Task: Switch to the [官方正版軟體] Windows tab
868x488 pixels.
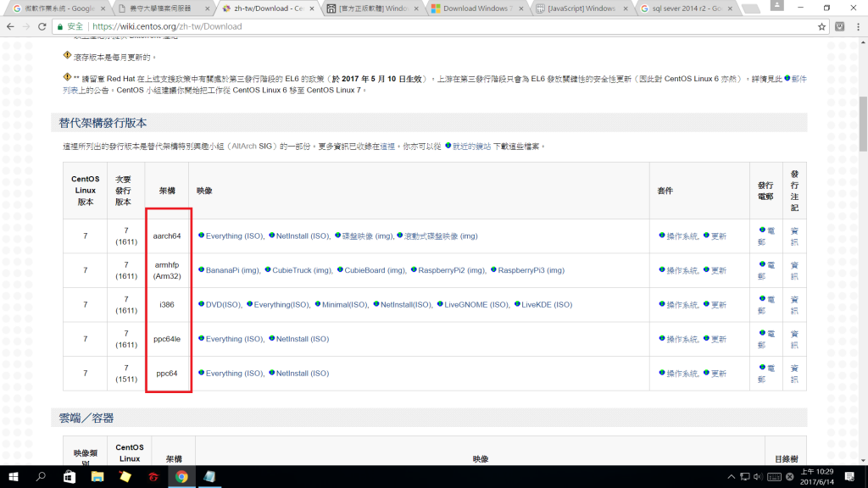Action: tap(371, 8)
